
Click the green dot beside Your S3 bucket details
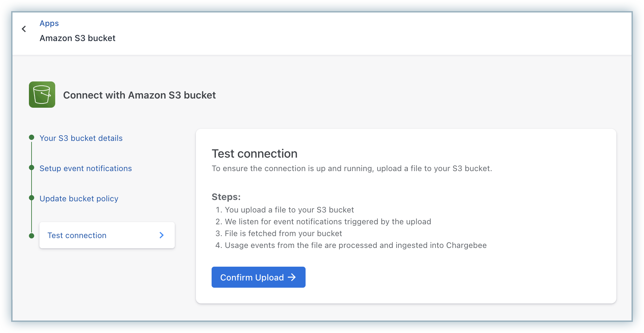32,137
